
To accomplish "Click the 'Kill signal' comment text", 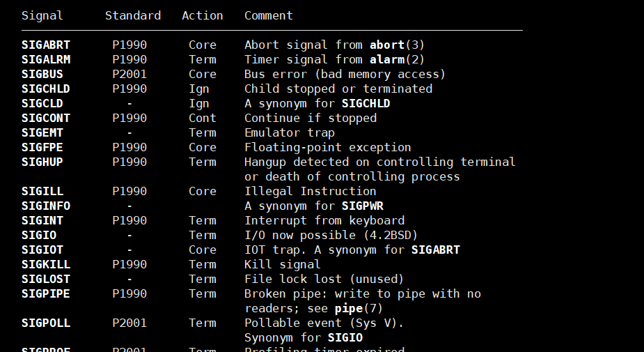I will 282,264.
